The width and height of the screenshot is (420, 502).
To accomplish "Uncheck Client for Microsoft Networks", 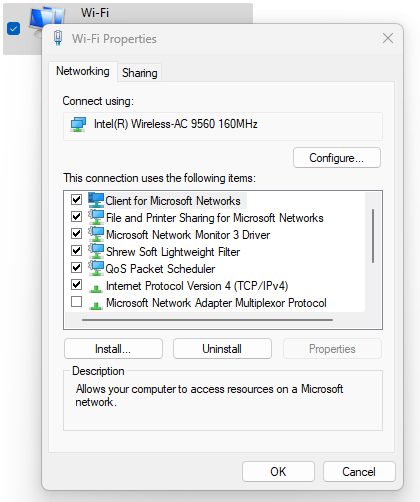I will (76, 200).
